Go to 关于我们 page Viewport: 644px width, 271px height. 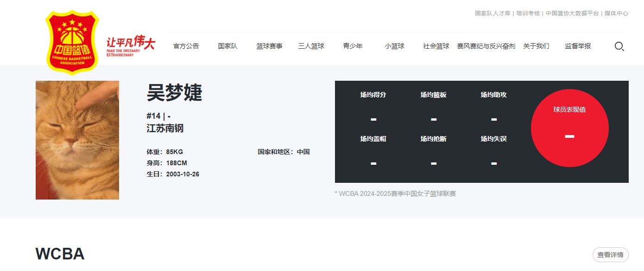pos(536,46)
